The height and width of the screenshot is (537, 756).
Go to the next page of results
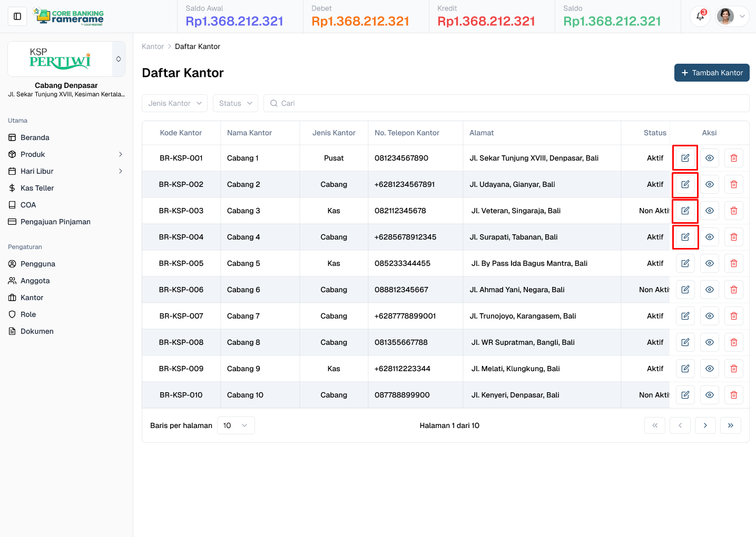coord(705,425)
